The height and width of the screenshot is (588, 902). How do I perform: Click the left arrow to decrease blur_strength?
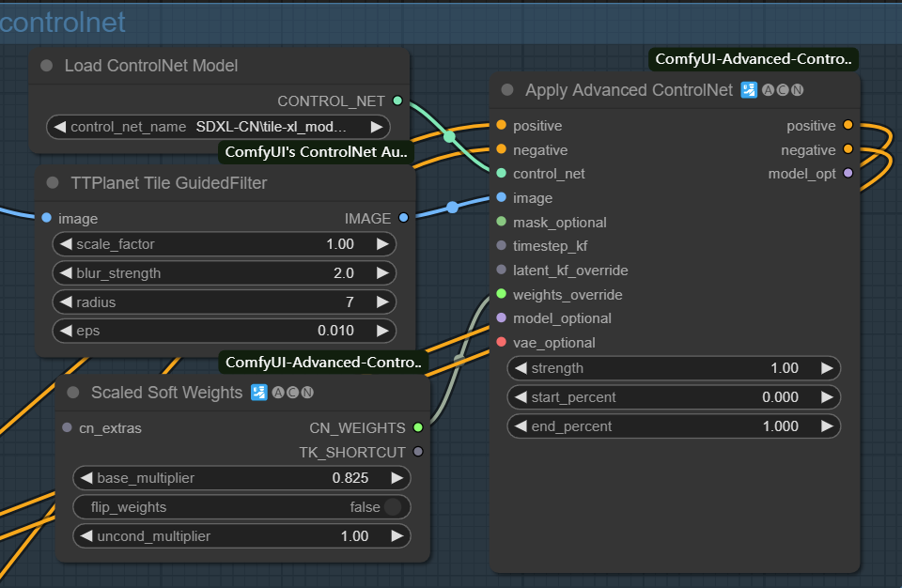[65, 272]
